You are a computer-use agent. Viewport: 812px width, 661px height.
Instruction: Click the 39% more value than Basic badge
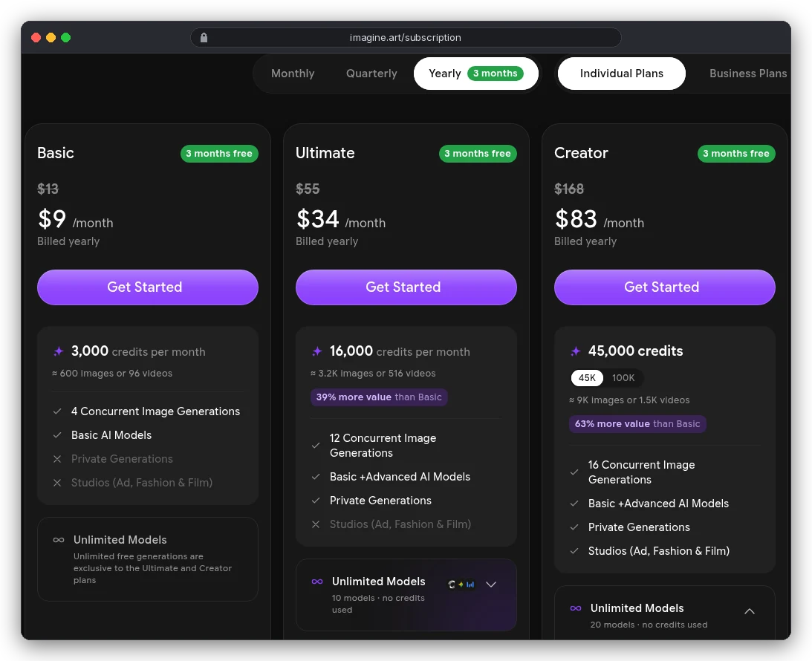point(379,397)
